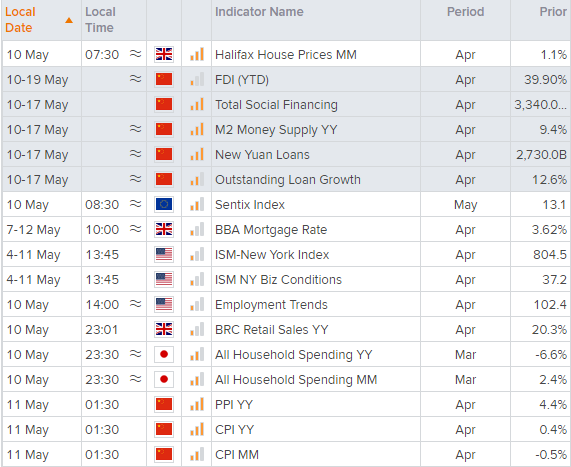The width and height of the screenshot is (571, 467).
Task: Click the Indicator Name column header
Action: click(x=259, y=12)
